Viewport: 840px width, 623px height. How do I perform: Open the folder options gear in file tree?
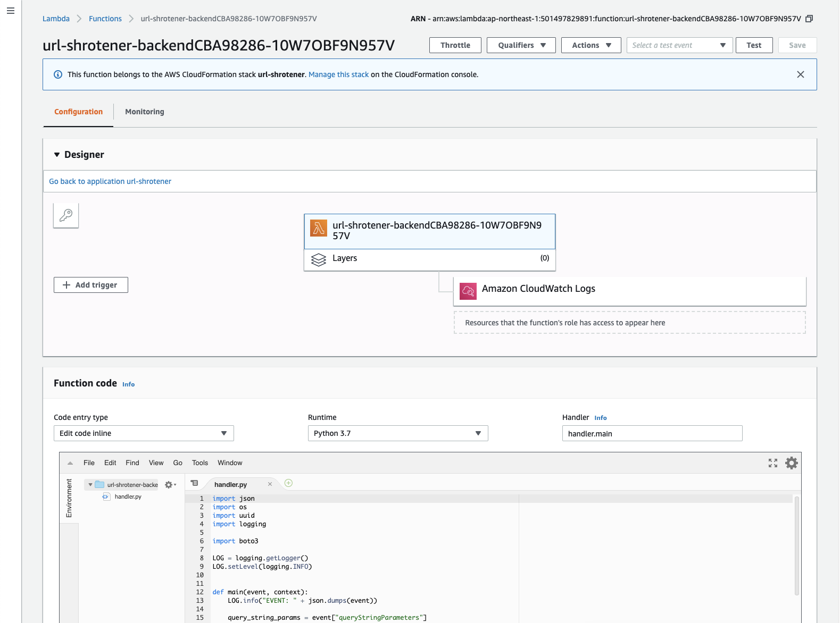click(170, 485)
